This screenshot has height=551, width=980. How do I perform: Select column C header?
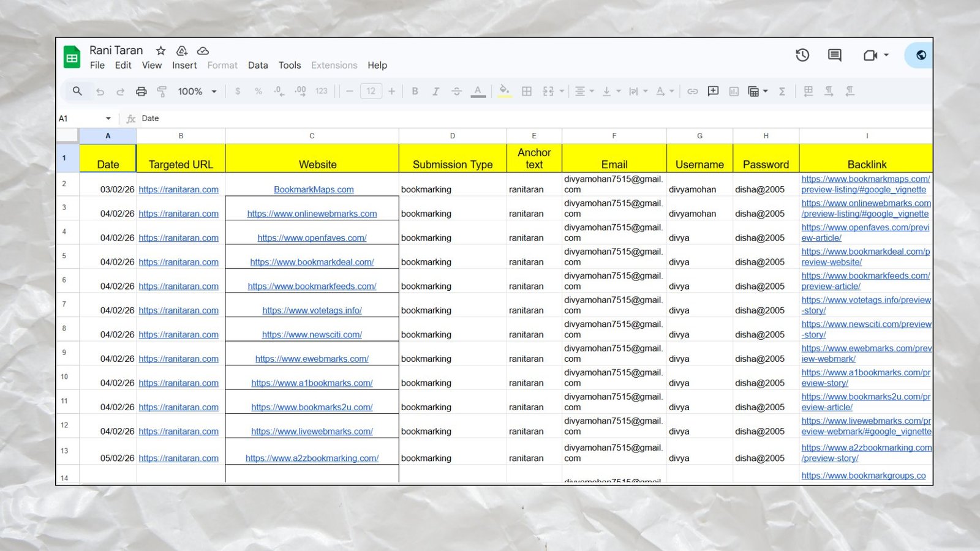(x=312, y=136)
